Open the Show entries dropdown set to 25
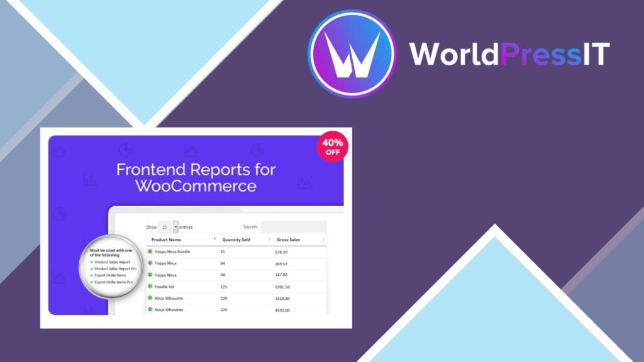The width and height of the screenshot is (644, 362). tap(168, 227)
